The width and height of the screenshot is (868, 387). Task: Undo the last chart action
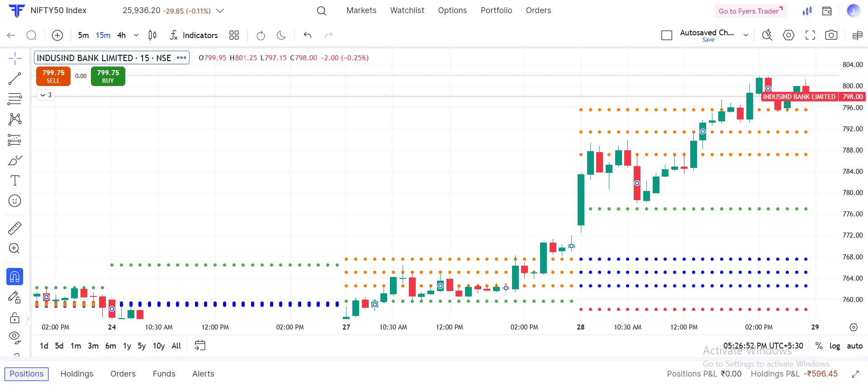click(308, 35)
